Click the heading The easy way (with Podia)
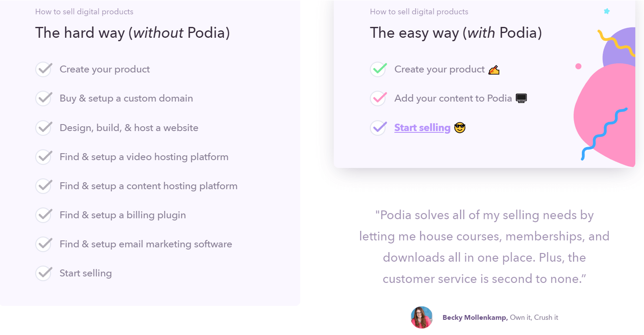Viewport: 644px width, 335px height. [456, 33]
